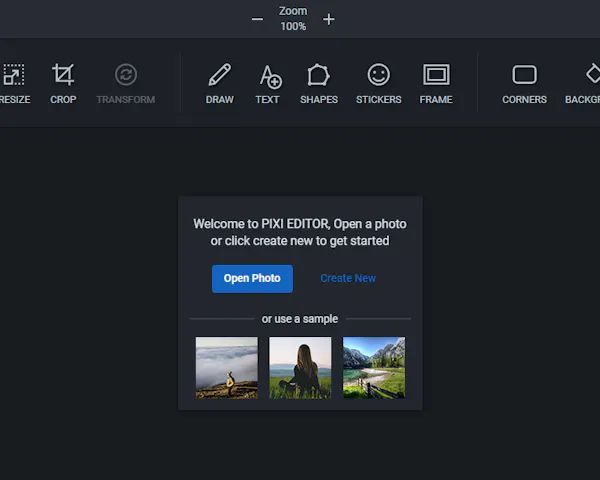Click the Zoom 100% readout
Image resolution: width=600 pixels, height=480 pixels.
point(293,18)
